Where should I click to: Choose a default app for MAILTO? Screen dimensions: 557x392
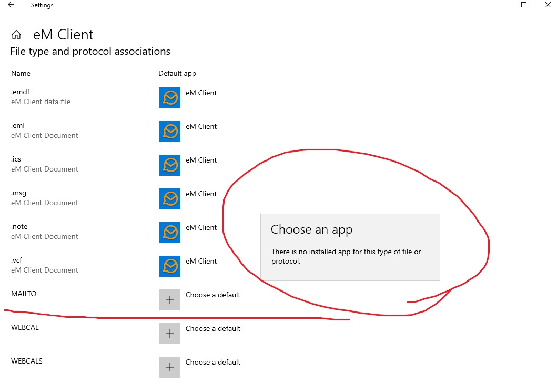(213, 295)
